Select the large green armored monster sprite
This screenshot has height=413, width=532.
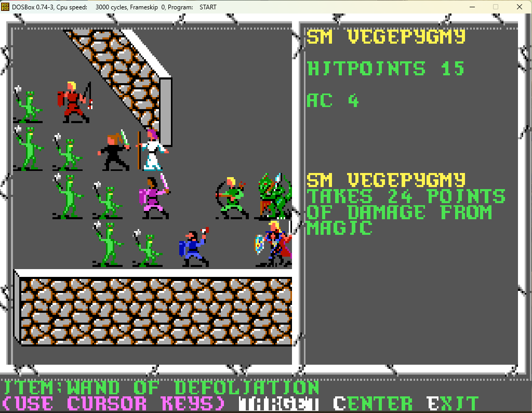275,196
